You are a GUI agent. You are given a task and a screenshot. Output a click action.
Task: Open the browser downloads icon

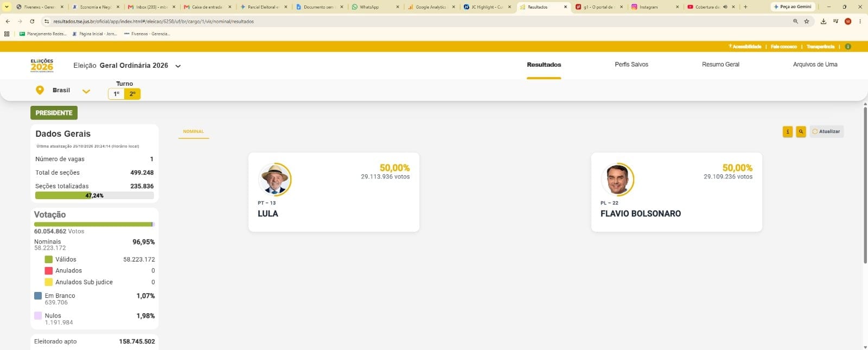[824, 21]
